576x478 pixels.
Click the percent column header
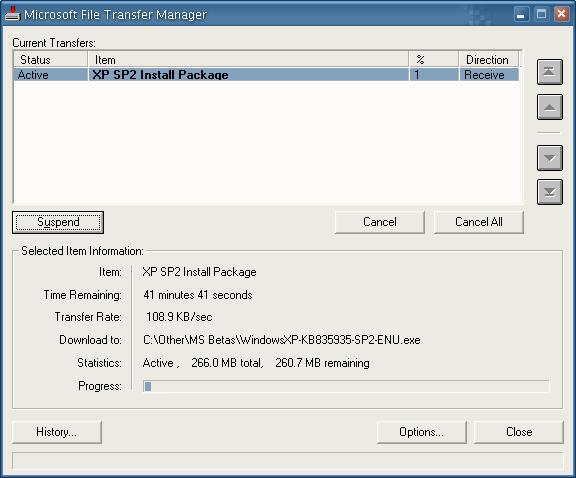click(x=434, y=60)
